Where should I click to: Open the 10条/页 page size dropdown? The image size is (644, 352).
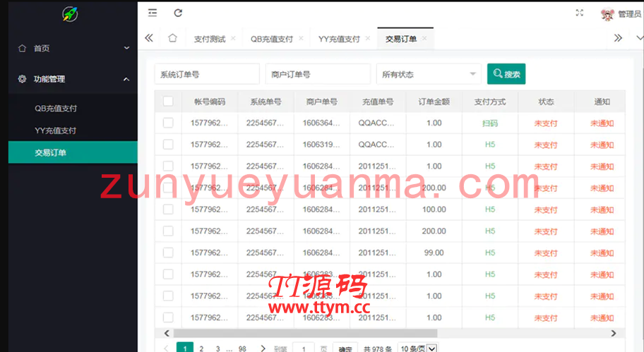pyautogui.click(x=418, y=348)
